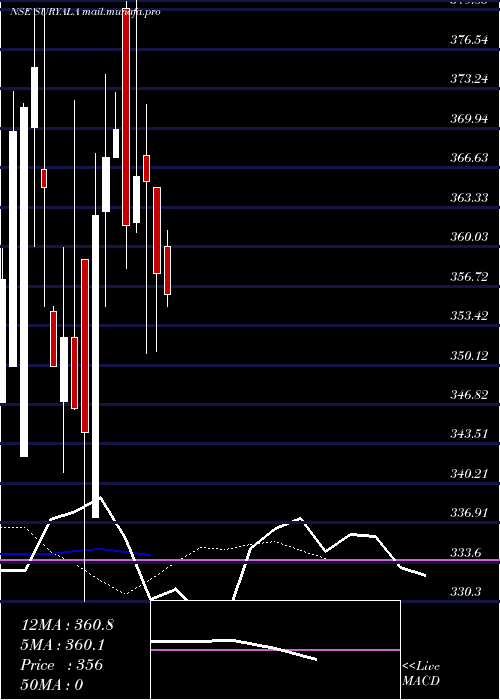The width and height of the screenshot is (500, 700).
Task: Click the 366.63 price axis label
Action: tap(469, 158)
